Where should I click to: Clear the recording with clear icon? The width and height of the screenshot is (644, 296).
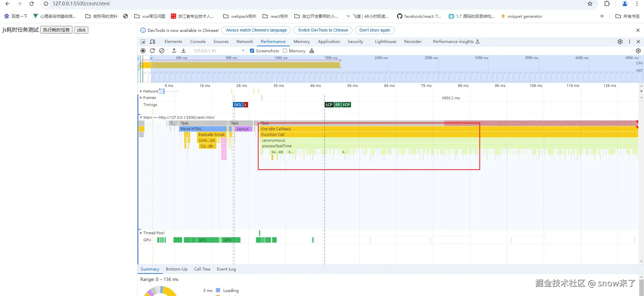click(162, 51)
